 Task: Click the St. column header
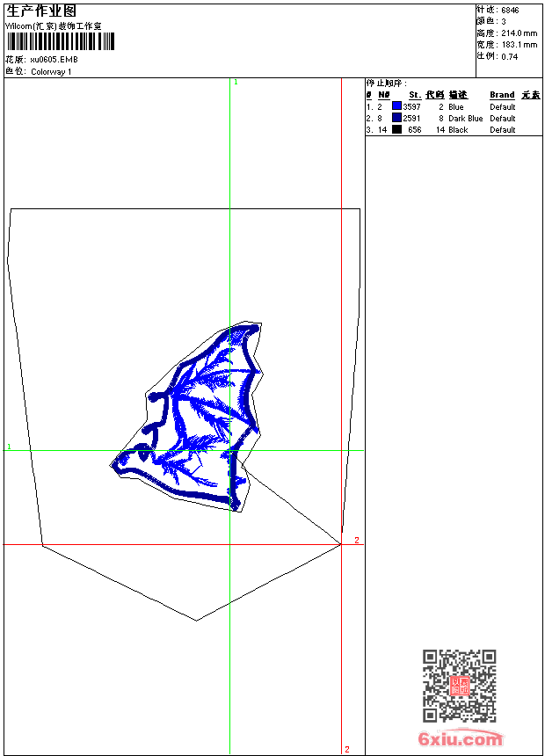click(x=415, y=95)
